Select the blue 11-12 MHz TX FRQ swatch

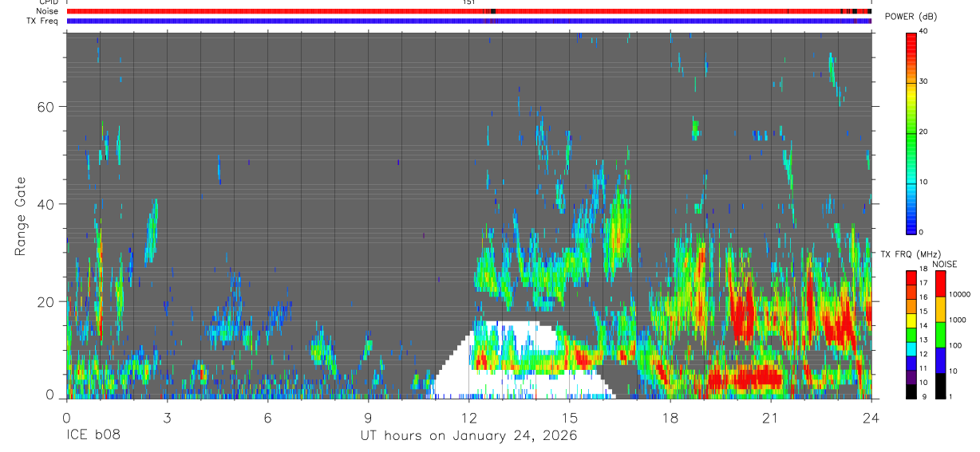coord(911,361)
